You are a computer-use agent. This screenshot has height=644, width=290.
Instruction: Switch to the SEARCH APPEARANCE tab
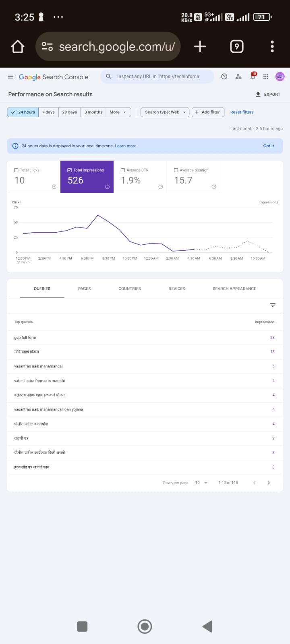(x=234, y=289)
